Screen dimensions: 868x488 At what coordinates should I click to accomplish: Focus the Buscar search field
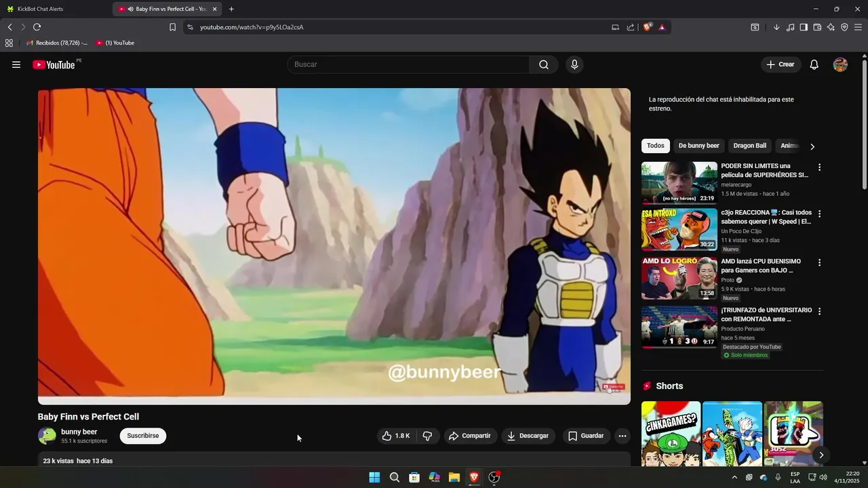[x=408, y=64]
